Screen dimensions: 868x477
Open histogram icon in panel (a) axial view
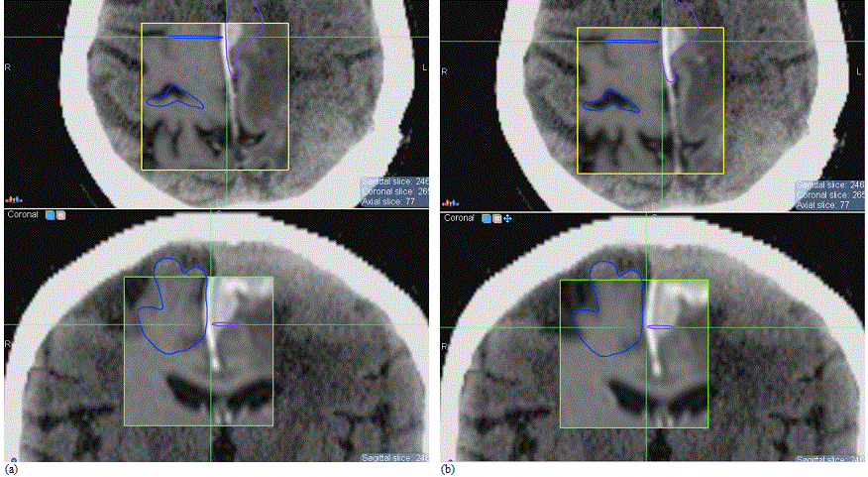pos(14,199)
